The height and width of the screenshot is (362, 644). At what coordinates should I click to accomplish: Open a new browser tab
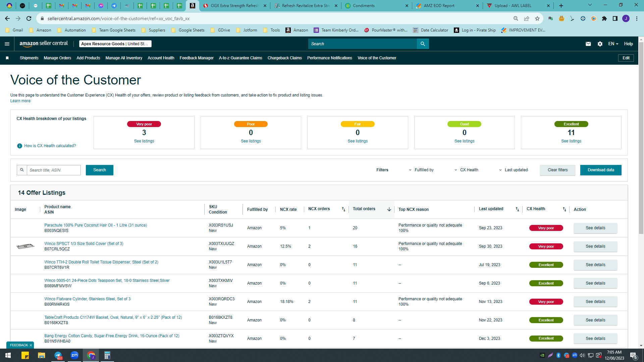[561, 6]
